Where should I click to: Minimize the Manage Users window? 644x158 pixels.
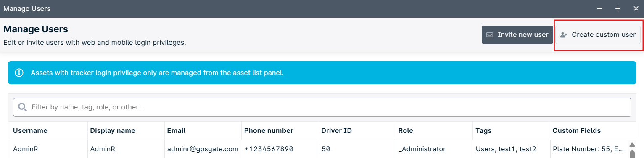pos(599,8)
